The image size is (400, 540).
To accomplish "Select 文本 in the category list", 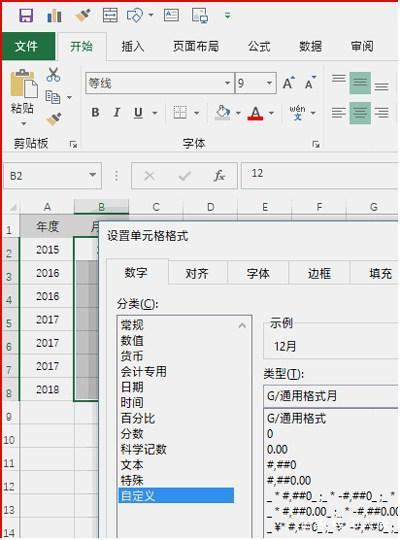I will click(132, 465).
